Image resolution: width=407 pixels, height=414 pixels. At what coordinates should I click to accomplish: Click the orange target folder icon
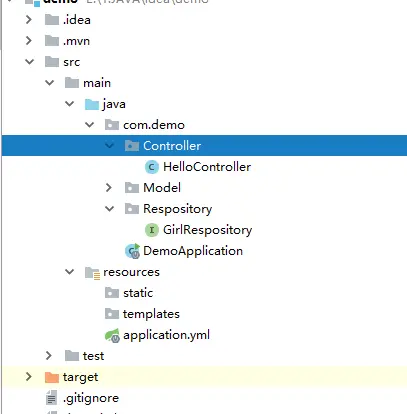coord(52,377)
